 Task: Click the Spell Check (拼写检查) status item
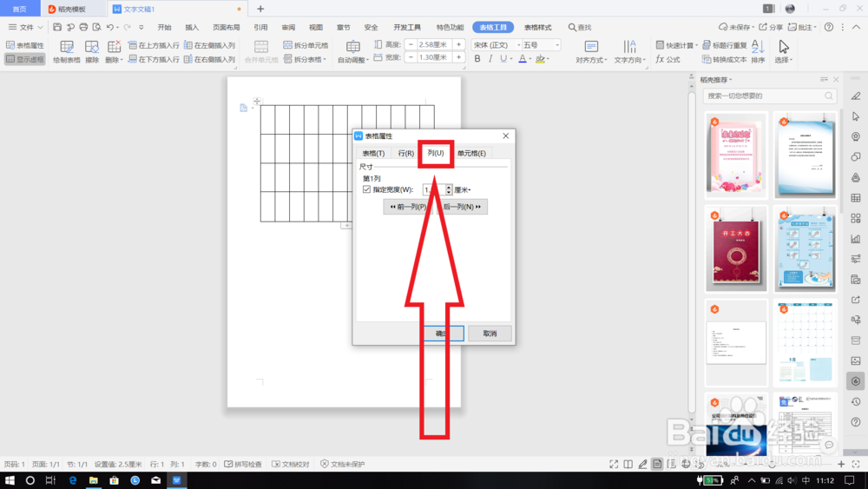pyautogui.click(x=243, y=464)
